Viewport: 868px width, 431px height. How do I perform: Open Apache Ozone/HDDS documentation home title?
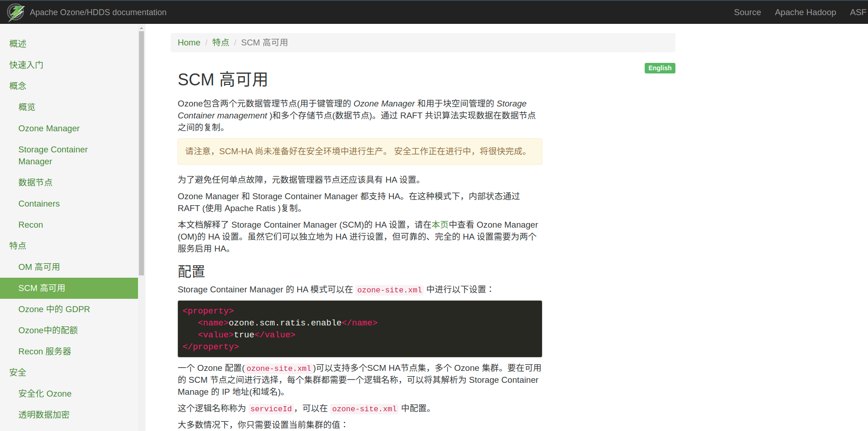click(98, 12)
